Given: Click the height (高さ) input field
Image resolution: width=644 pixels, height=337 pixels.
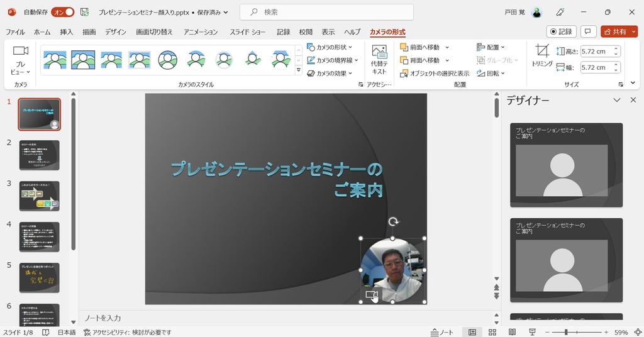Looking at the screenshot, I should click(596, 52).
